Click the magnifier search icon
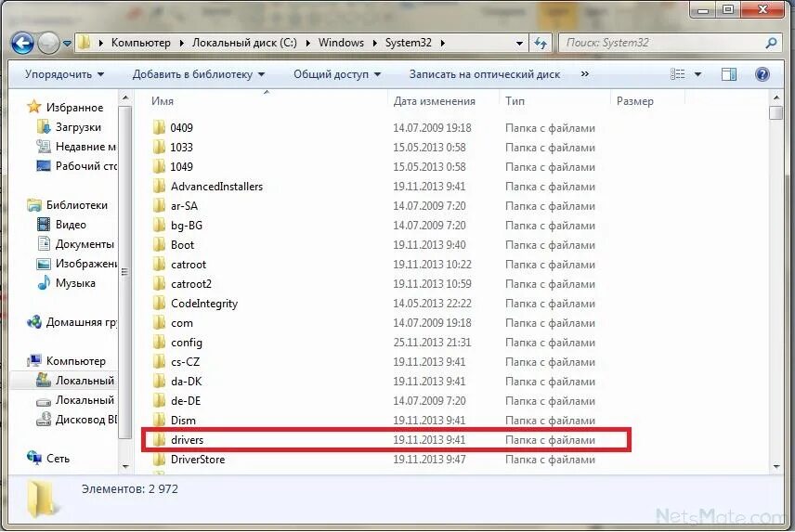This screenshot has width=795, height=532. pyautogui.click(x=771, y=43)
